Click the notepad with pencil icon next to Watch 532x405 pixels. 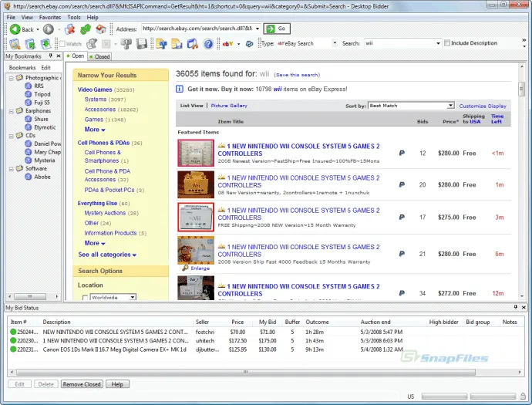pyautogui.click(x=91, y=44)
